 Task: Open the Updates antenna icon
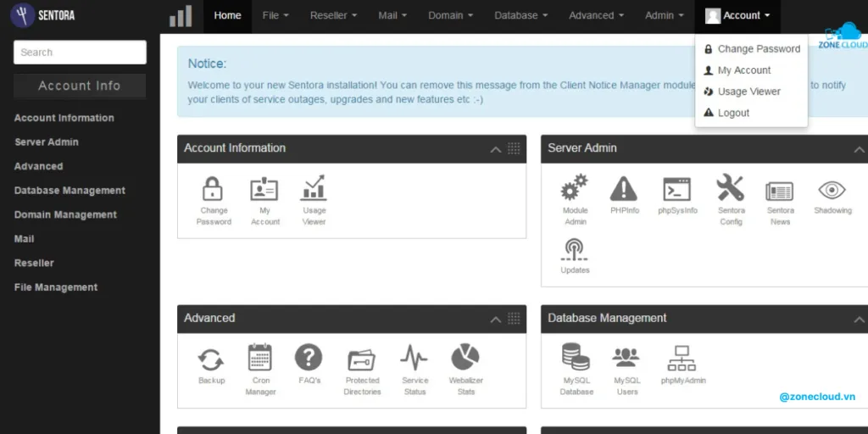coord(575,250)
